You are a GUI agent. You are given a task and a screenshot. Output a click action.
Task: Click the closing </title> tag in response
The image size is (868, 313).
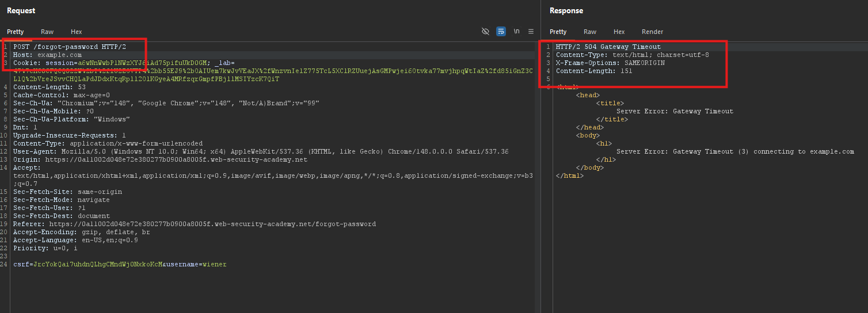pyautogui.click(x=612, y=119)
